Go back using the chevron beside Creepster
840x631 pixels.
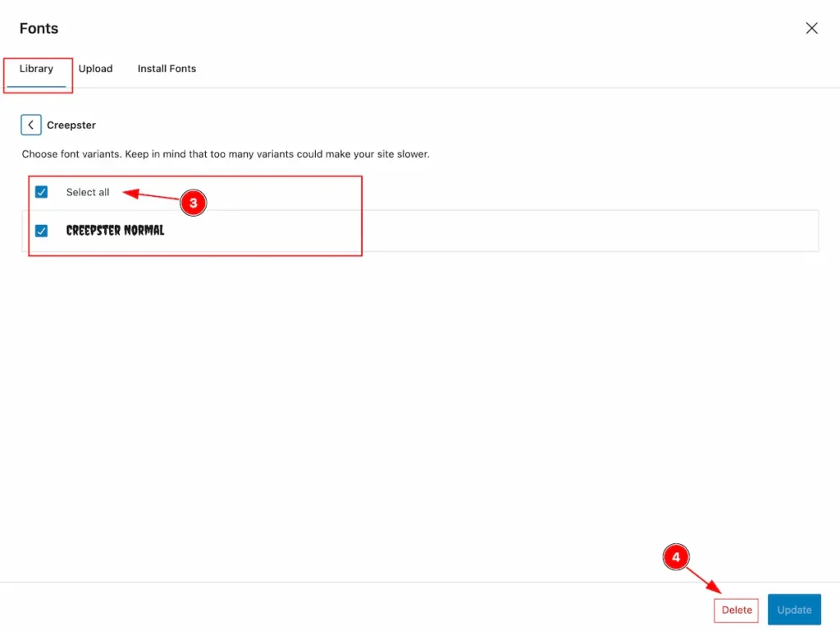pyautogui.click(x=31, y=125)
